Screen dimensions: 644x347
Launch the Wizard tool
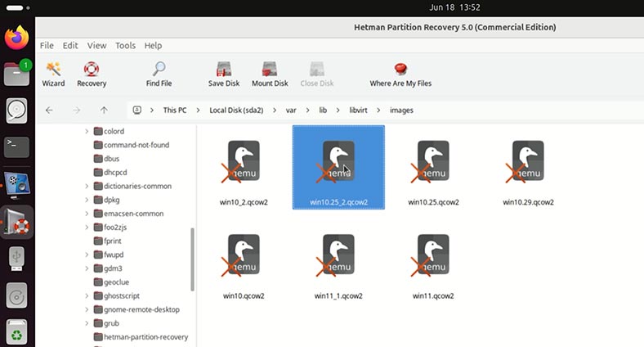(53, 74)
